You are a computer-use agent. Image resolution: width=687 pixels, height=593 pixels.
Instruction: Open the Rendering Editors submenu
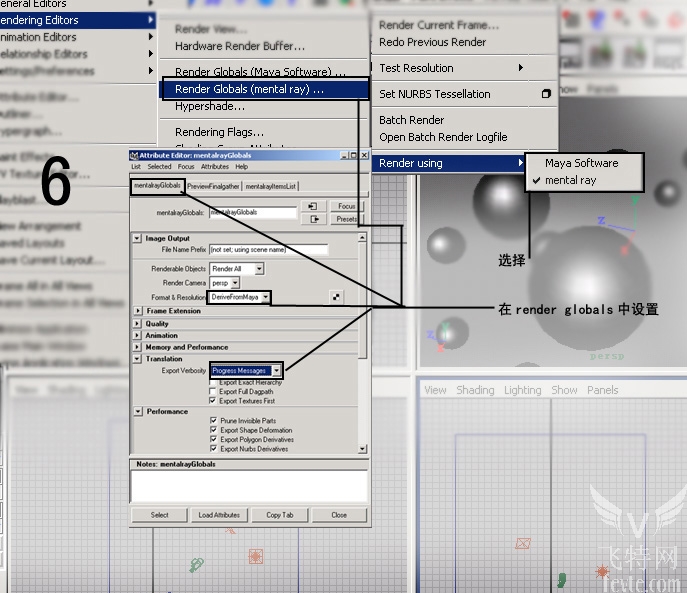pyautogui.click(x=77, y=20)
